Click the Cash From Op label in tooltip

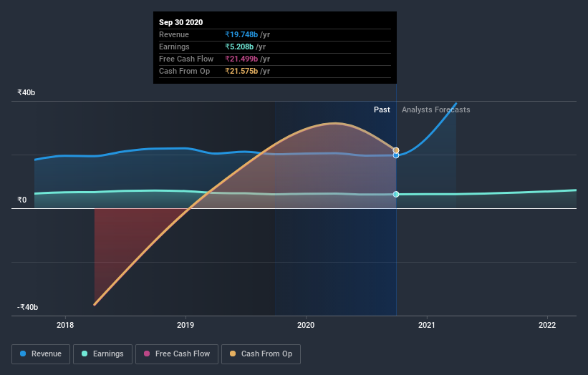pos(185,71)
